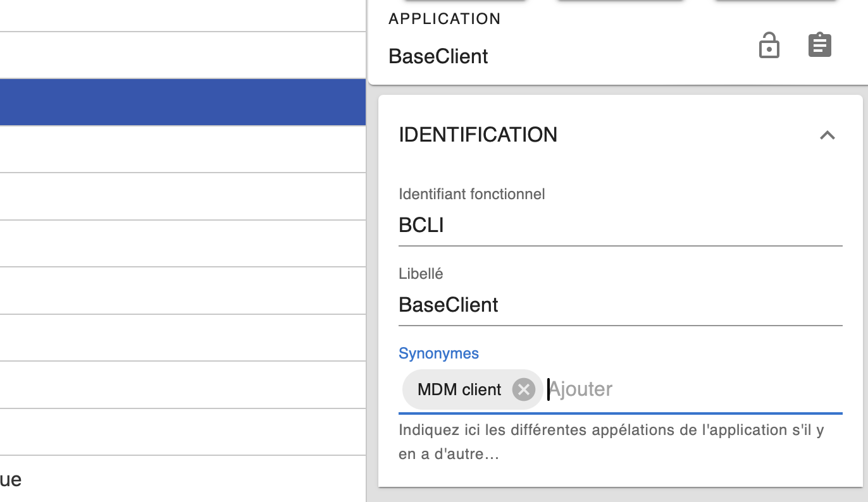Click the IDENTIFICATION section title
This screenshot has height=502, width=868.
(x=478, y=135)
